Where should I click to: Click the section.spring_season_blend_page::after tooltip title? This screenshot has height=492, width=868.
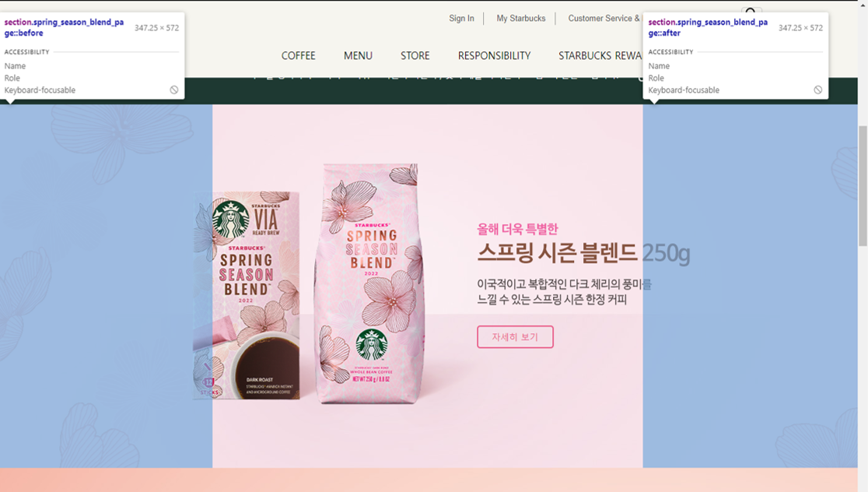point(708,27)
